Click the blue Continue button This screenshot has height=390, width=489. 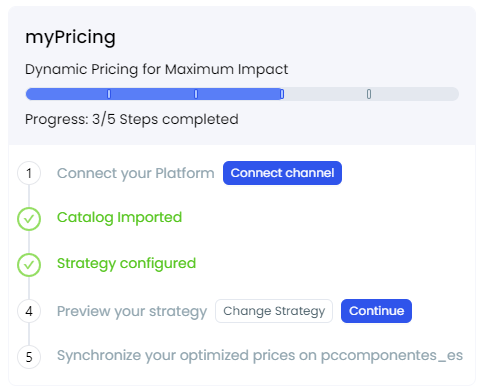click(x=376, y=311)
